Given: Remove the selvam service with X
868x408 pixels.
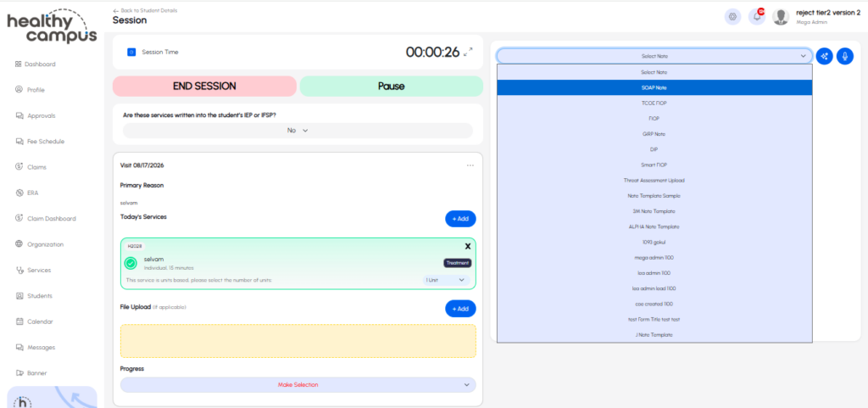Looking at the screenshot, I should pos(468,246).
